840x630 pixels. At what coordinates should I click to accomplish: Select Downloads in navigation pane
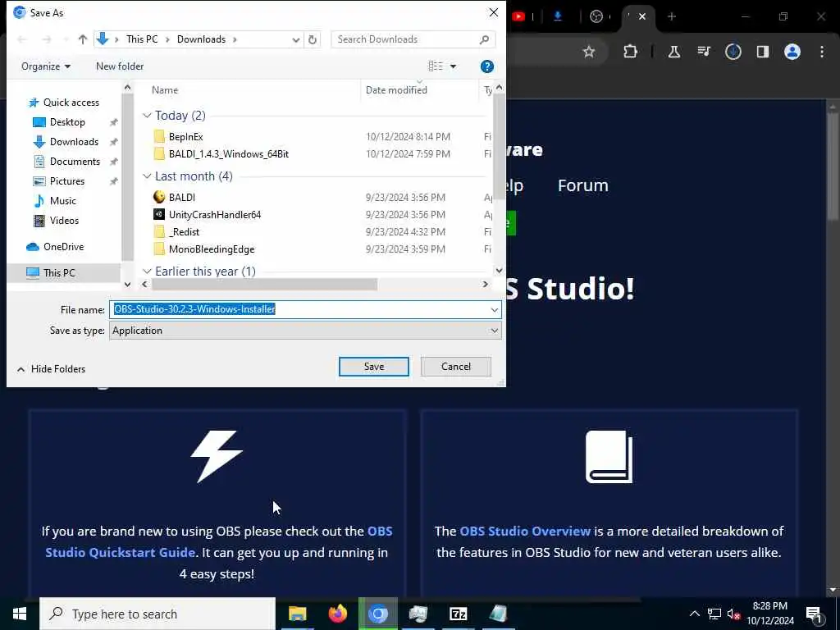(x=66, y=142)
